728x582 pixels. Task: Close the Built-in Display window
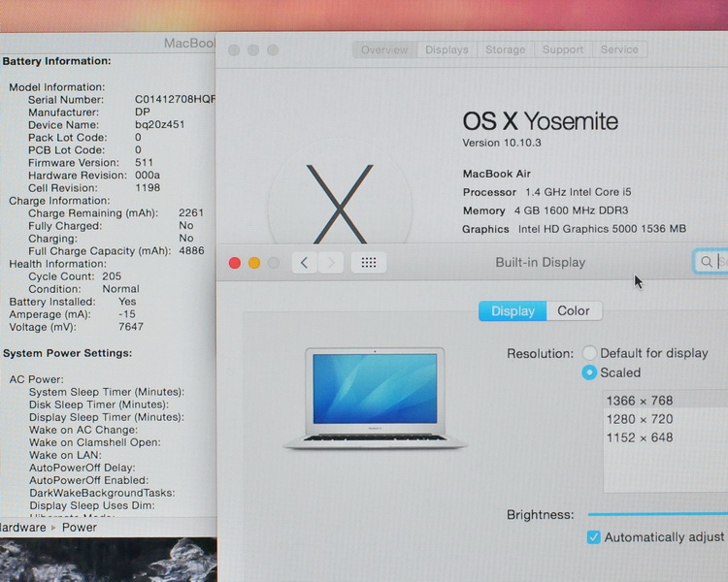tap(235, 263)
